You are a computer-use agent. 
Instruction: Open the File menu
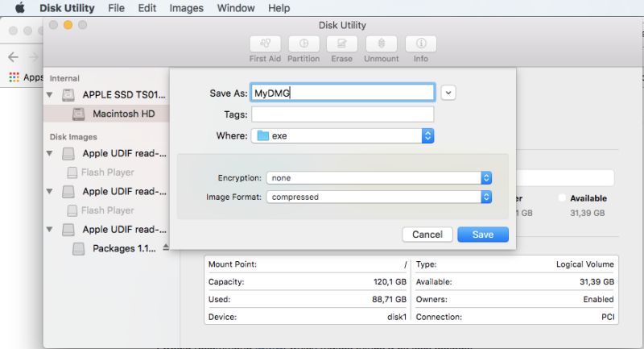pos(116,8)
